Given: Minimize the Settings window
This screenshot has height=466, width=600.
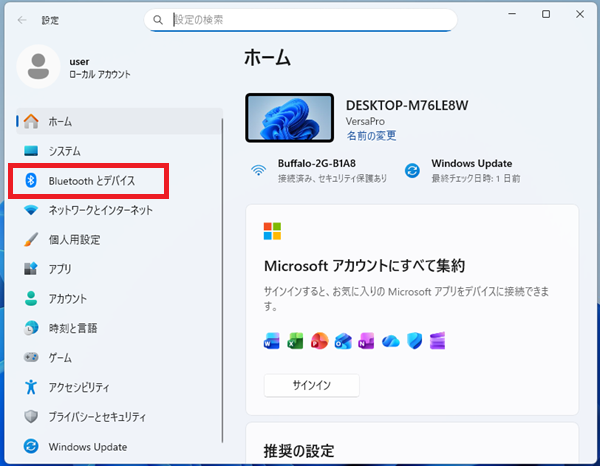Looking at the screenshot, I should (x=512, y=14).
